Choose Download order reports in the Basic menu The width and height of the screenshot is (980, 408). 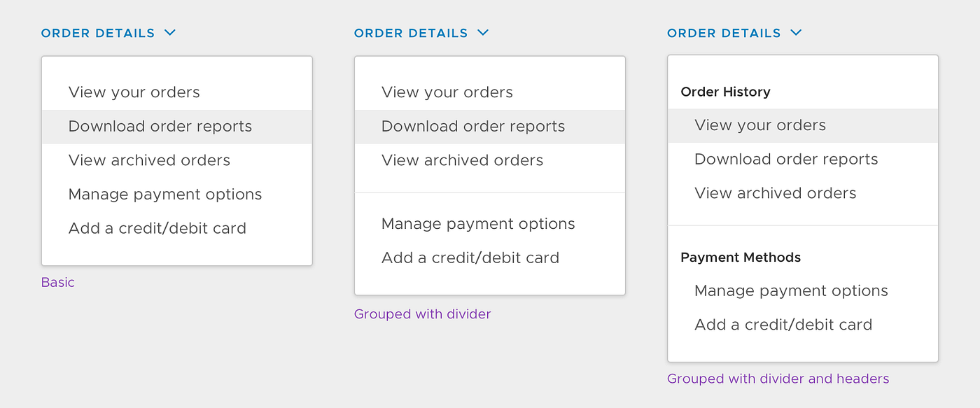point(160,126)
